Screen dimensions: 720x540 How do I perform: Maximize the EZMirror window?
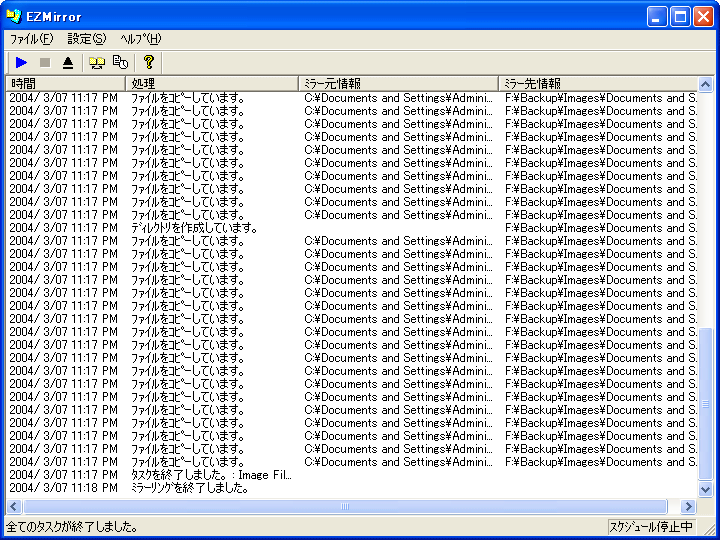coord(680,17)
